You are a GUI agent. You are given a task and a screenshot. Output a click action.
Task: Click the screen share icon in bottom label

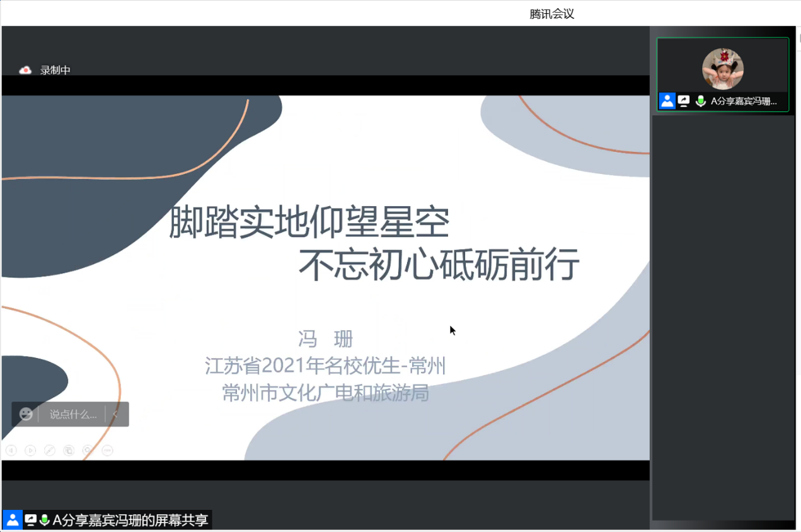pyautogui.click(x=30, y=520)
